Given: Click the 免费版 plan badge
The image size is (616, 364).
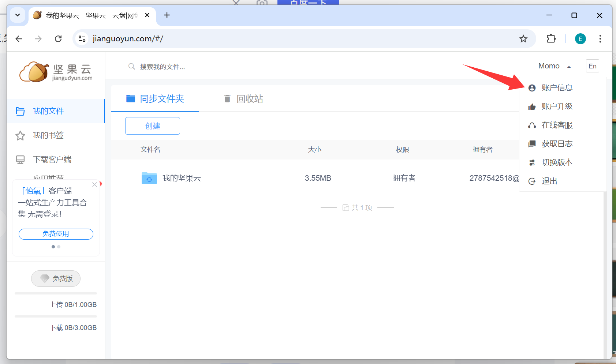Looking at the screenshot, I should pos(56,279).
